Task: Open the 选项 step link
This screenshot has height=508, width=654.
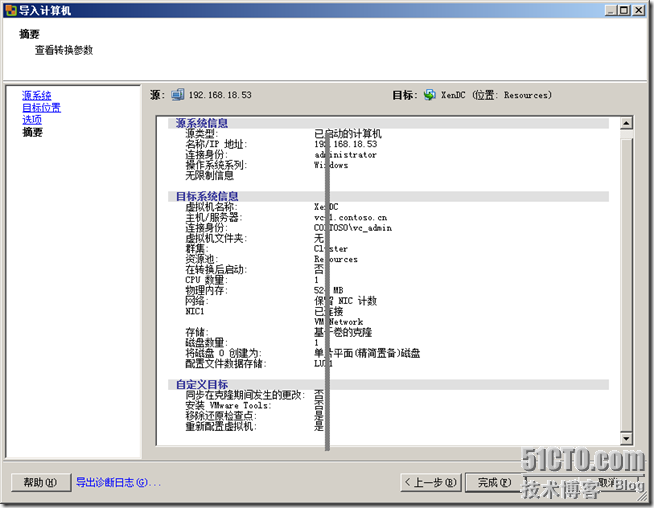Action: point(32,120)
